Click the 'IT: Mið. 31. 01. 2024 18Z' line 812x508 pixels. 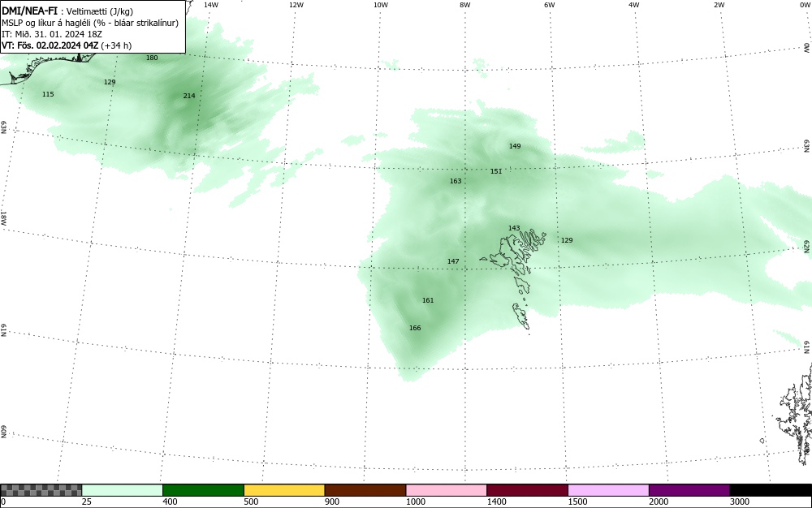[52, 34]
